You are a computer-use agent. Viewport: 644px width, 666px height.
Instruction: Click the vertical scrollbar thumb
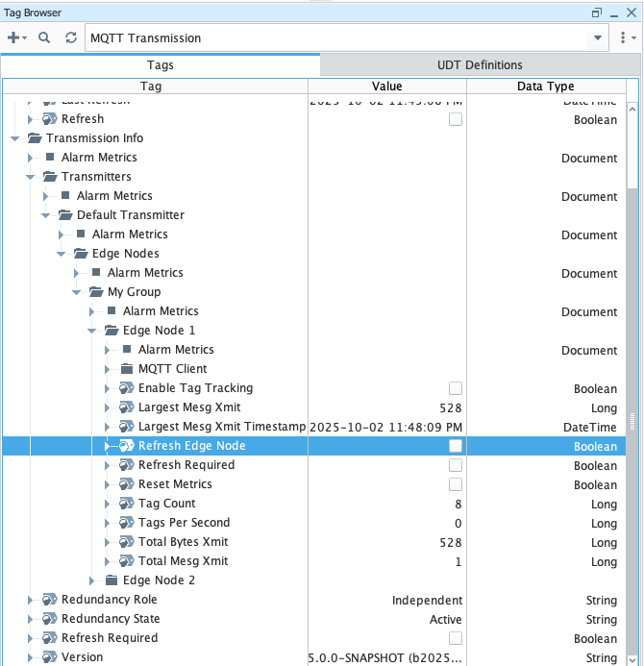tap(632, 144)
